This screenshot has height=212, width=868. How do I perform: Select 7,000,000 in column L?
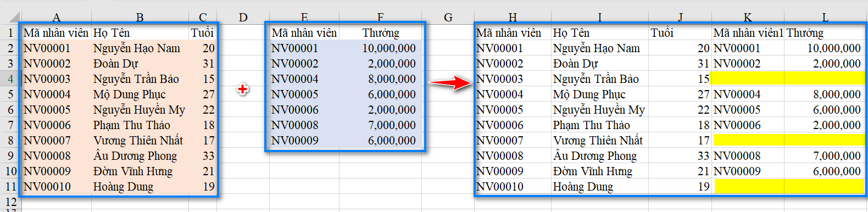pos(837,156)
